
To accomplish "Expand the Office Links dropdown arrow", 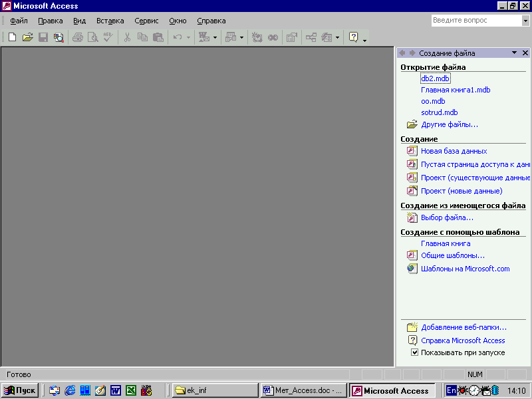I will 215,37.
